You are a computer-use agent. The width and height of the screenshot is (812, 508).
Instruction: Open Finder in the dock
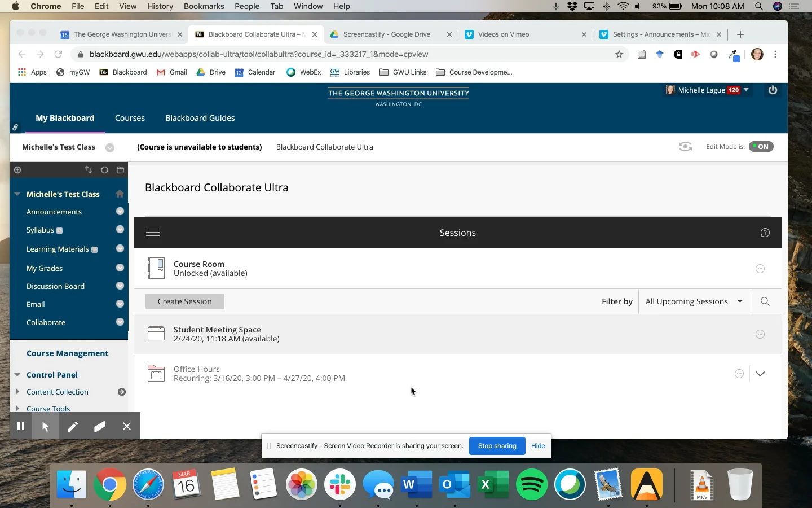point(72,484)
